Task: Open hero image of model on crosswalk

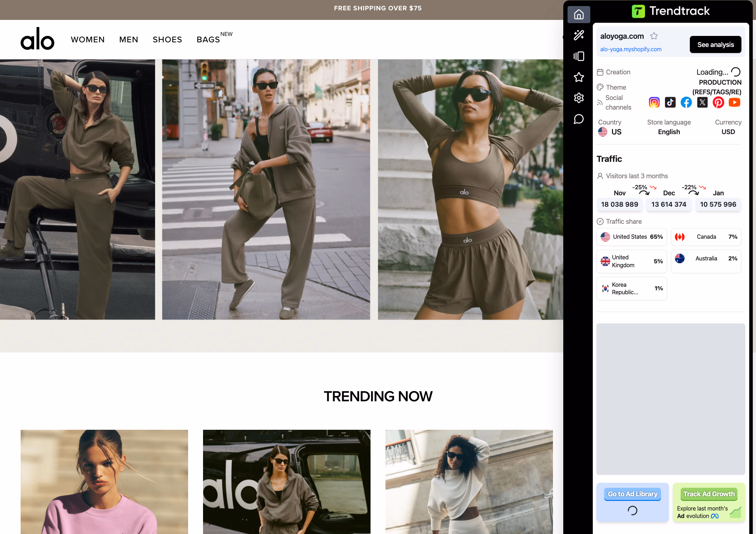Action: pos(266,189)
